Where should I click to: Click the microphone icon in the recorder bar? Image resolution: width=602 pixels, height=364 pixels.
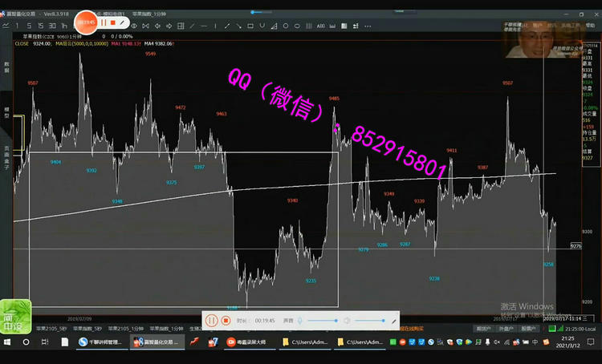[x=300, y=321]
